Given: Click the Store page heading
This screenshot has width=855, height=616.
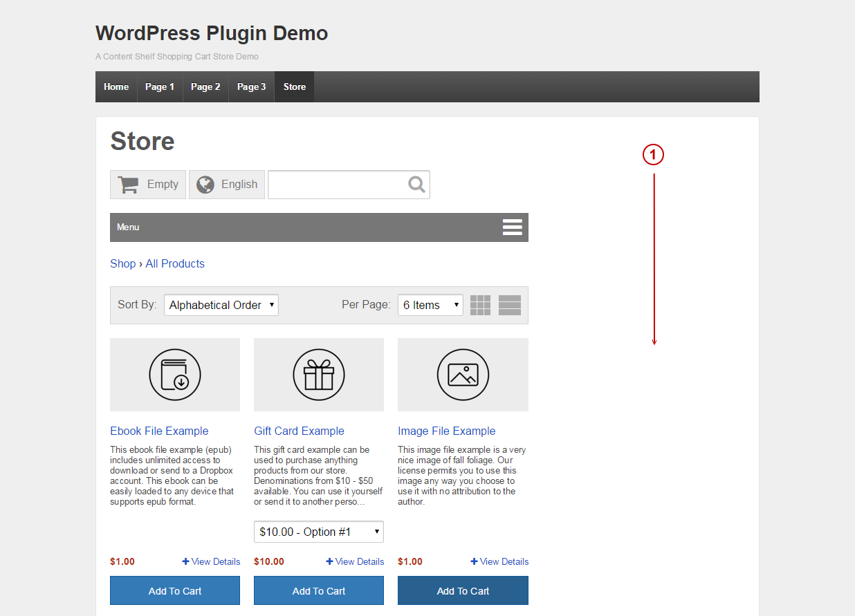Looking at the screenshot, I should tap(142, 141).
